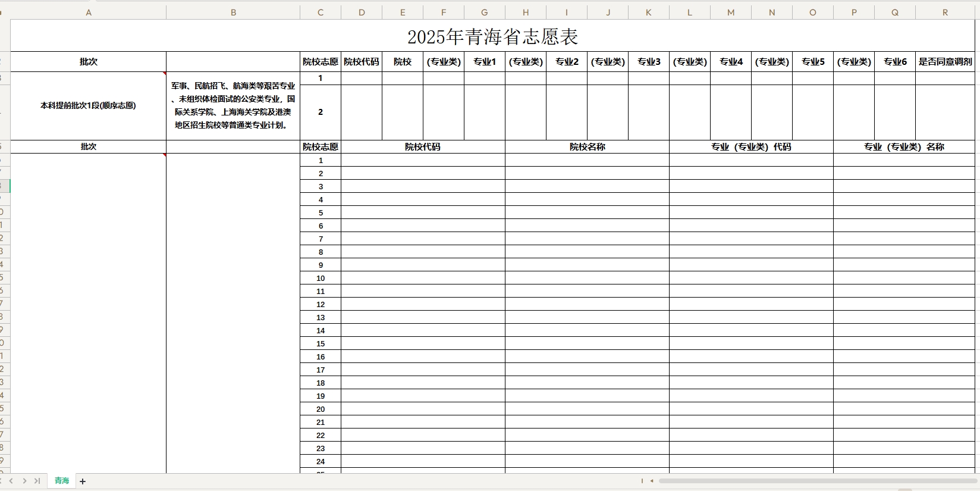Click the 专业3 header cell
The width and height of the screenshot is (980, 491).
point(649,62)
